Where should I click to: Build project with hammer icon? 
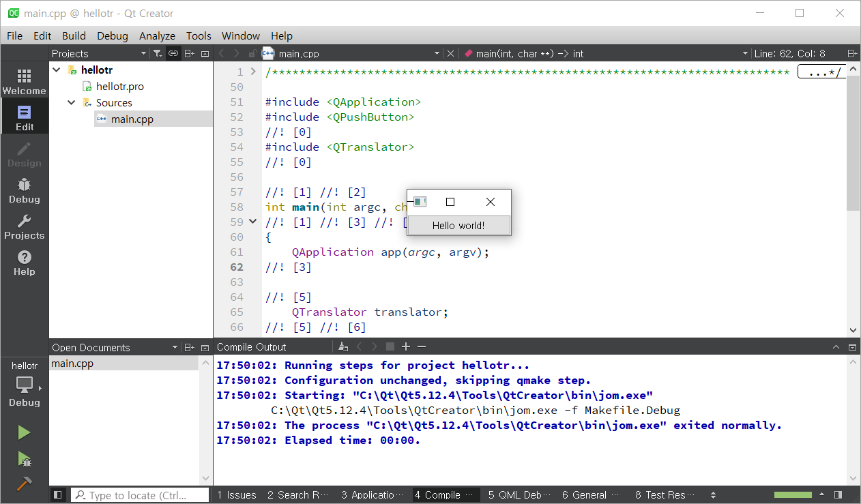(24, 483)
